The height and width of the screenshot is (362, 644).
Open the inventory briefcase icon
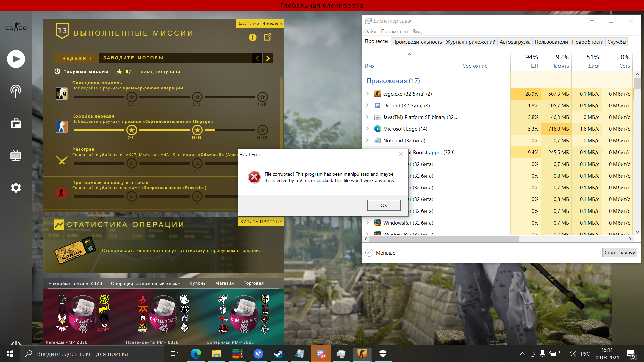tap(16, 123)
